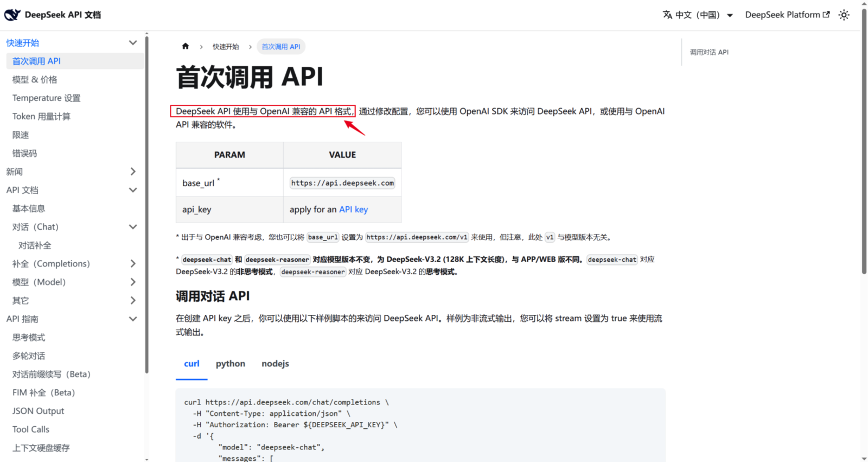Click the https://api.deepseek.com value cell
Image resolution: width=868 pixels, height=462 pixels.
[x=342, y=183]
